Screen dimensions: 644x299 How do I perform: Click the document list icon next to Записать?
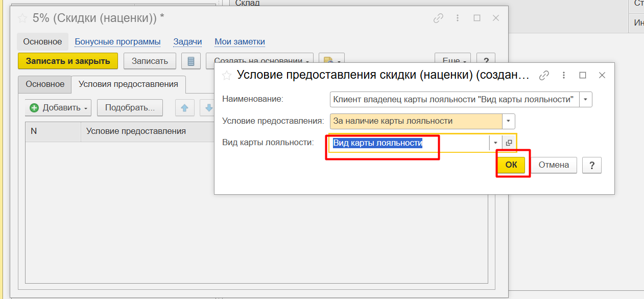click(x=191, y=61)
